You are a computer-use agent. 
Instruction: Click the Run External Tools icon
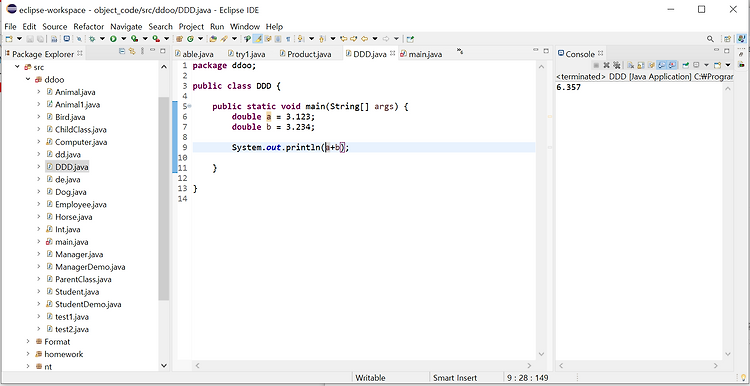[x=156, y=39]
